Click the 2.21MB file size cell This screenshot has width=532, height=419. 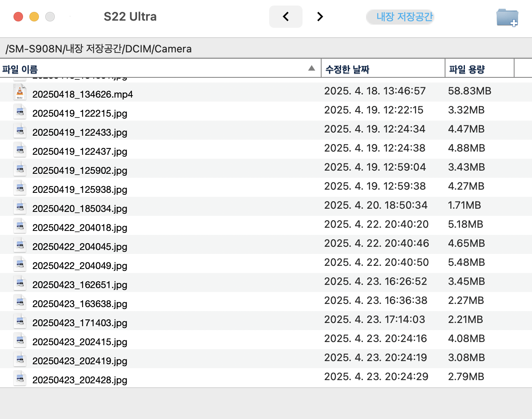point(466,319)
